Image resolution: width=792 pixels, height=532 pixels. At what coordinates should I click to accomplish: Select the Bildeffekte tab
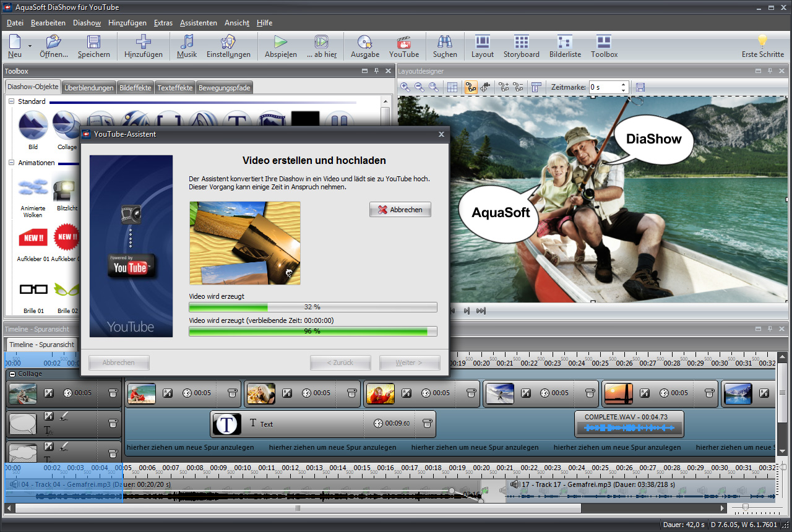coord(135,88)
